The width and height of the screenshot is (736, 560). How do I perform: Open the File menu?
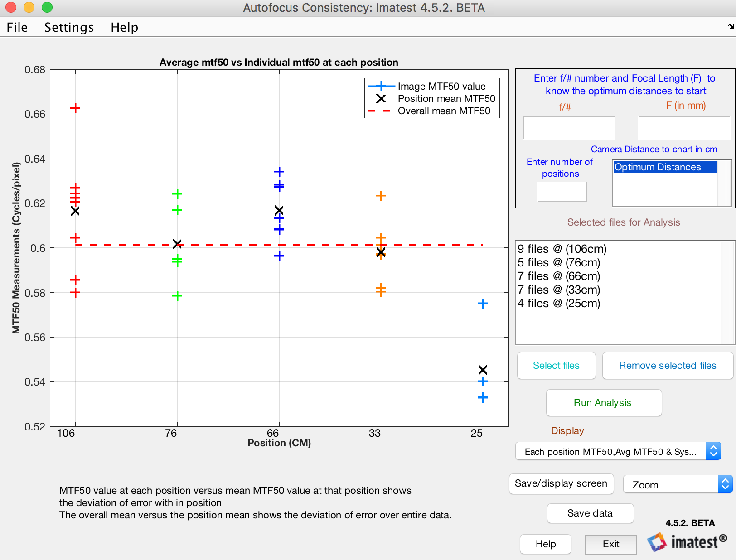(17, 27)
